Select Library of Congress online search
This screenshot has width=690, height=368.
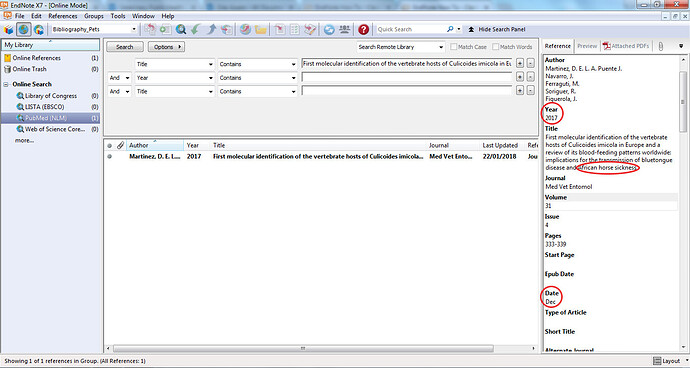50,96
